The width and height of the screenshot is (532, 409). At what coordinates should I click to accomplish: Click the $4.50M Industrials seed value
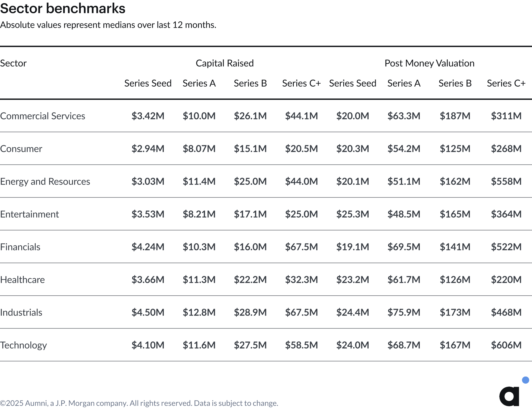pos(148,312)
